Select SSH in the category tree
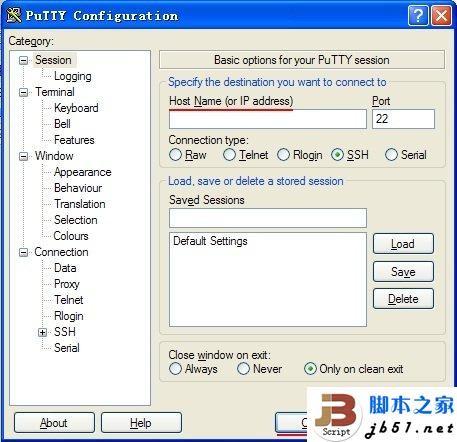This screenshot has width=457, height=442. pos(65,332)
